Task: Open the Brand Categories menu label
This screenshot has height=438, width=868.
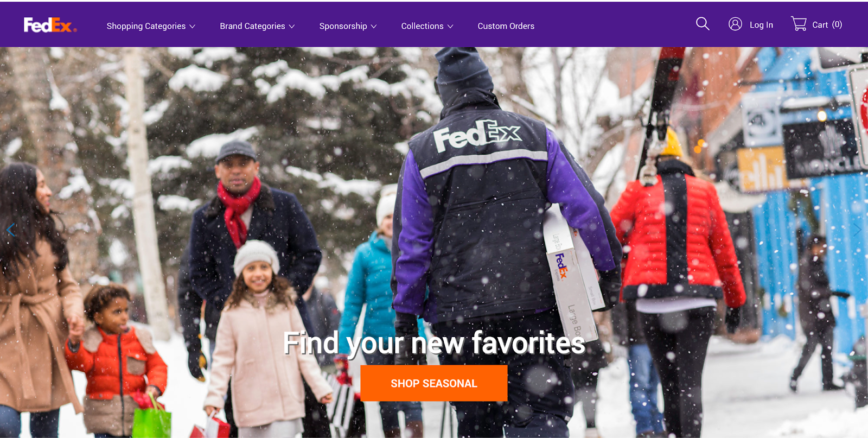Action: point(252,26)
